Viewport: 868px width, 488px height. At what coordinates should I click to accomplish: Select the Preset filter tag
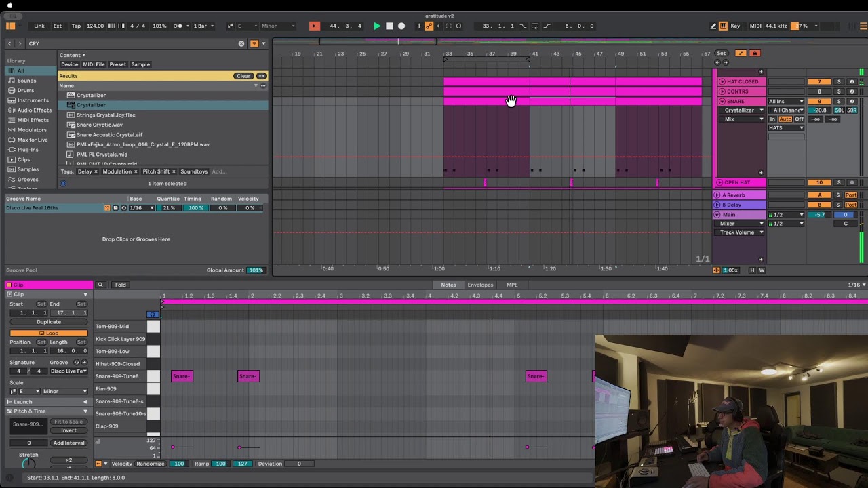tap(118, 64)
